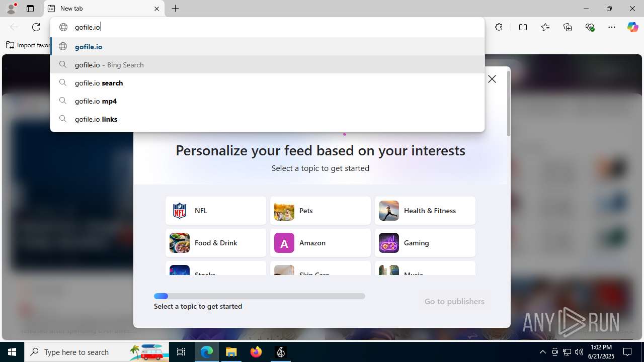Open a new tab with plus button

coord(175,9)
